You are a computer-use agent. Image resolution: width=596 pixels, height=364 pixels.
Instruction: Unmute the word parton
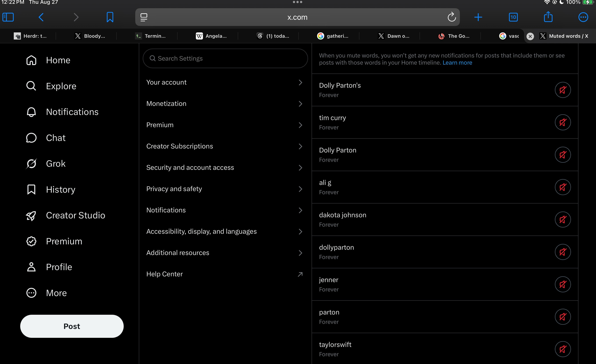pos(563,317)
